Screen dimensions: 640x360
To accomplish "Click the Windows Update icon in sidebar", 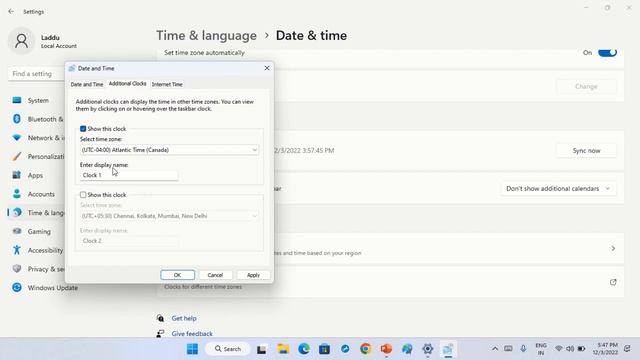I will (x=17, y=287).
